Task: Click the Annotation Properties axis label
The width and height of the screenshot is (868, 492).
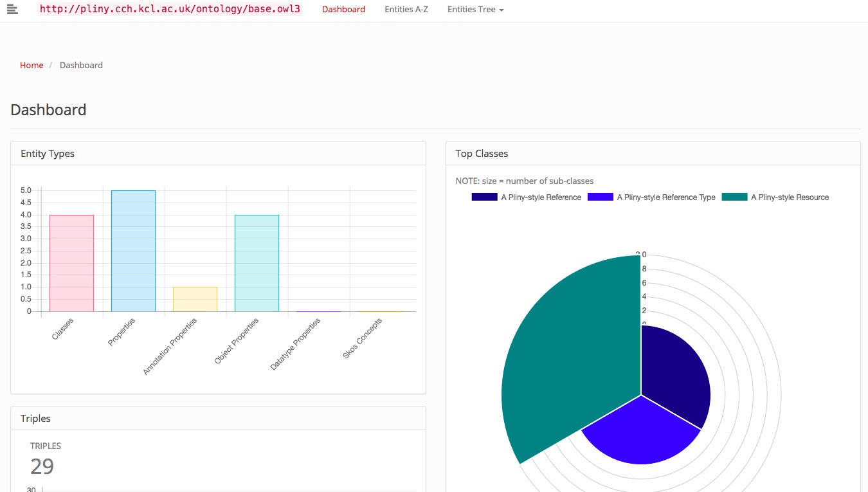Action: (170, 347)
